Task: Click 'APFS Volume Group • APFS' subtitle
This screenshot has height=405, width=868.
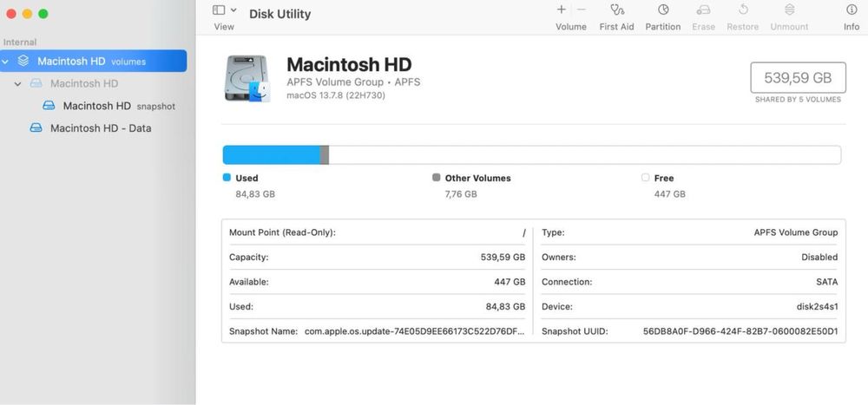Action: [353, 82]
